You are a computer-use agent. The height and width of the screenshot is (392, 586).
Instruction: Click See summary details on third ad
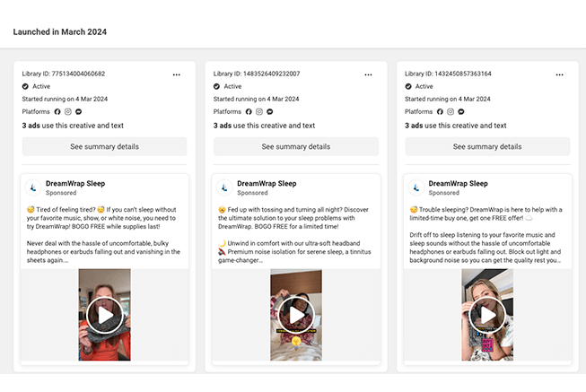click(x=487, y=146)
